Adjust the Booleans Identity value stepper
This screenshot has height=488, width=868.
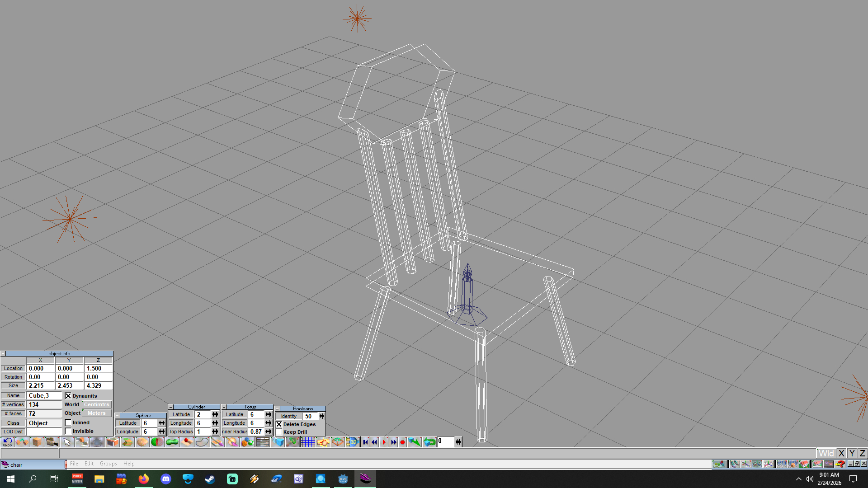[321, 416]
